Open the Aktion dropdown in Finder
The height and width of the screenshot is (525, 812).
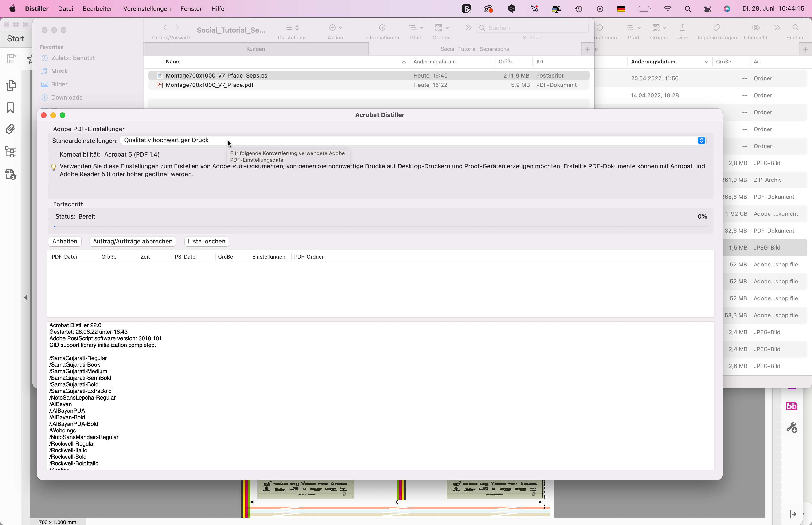click(335, 28)
